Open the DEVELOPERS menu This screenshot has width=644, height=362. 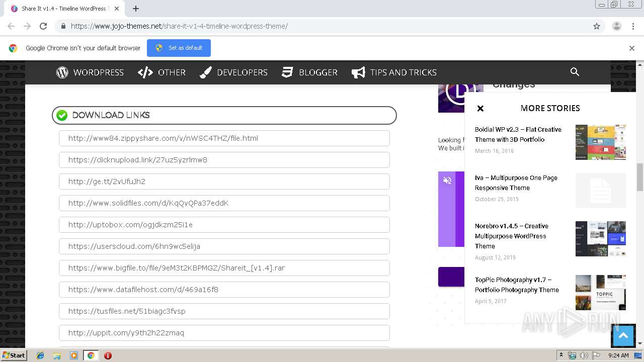coord(233,72)
